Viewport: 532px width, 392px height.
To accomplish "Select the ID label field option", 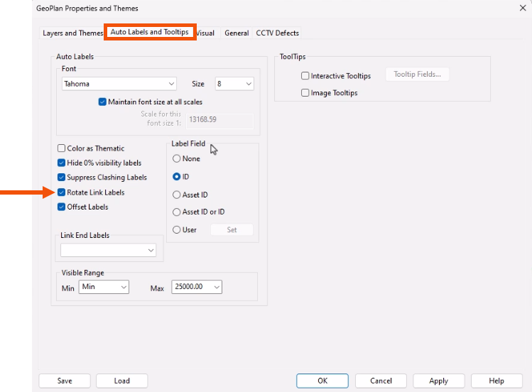I will coord(176,177).
